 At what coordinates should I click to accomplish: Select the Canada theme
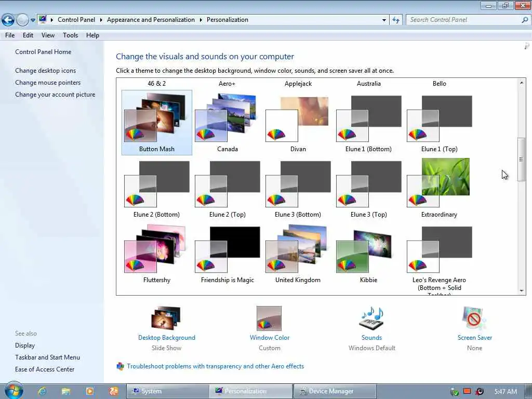coord(228,123)
